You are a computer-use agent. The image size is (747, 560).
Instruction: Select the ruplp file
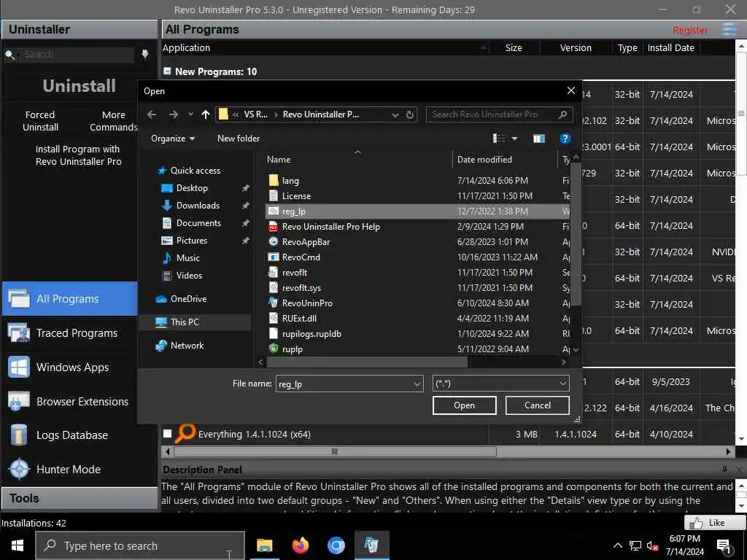[292, 349]
